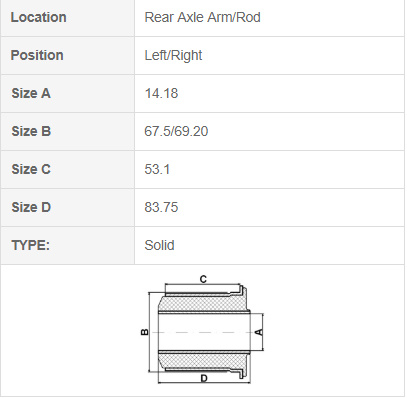
Task: Click the Position label cell
Action: pos(67,55)
